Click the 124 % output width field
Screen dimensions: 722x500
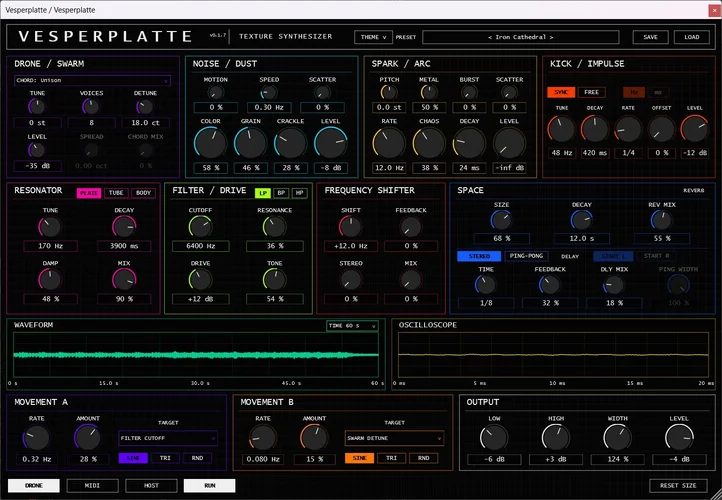coord(617,459)
